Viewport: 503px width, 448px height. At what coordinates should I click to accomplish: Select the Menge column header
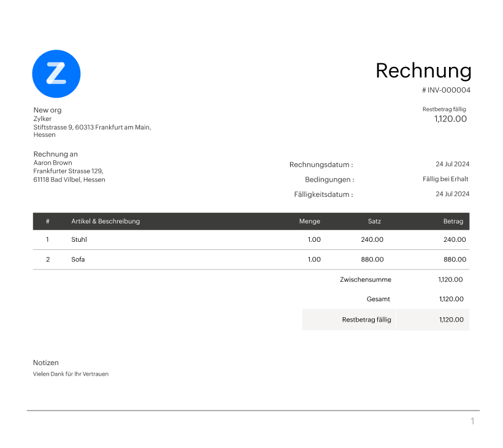click(x=309, y=222)
